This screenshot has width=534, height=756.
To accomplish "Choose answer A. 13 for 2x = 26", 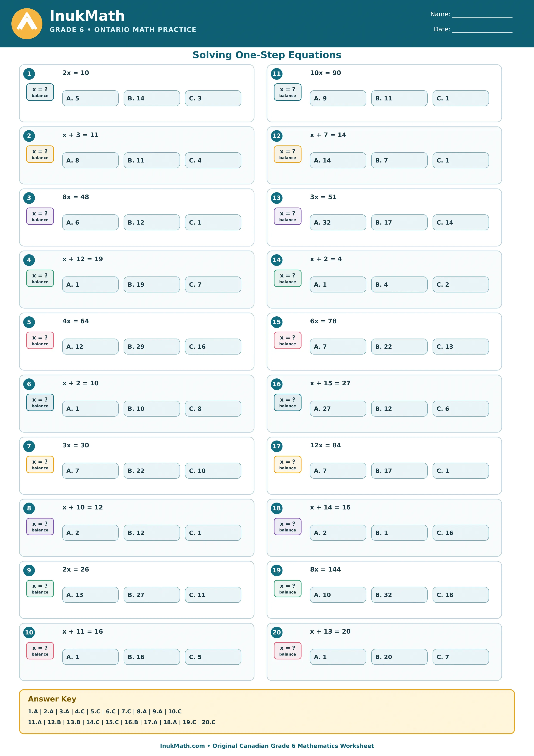I will (90, 595).
